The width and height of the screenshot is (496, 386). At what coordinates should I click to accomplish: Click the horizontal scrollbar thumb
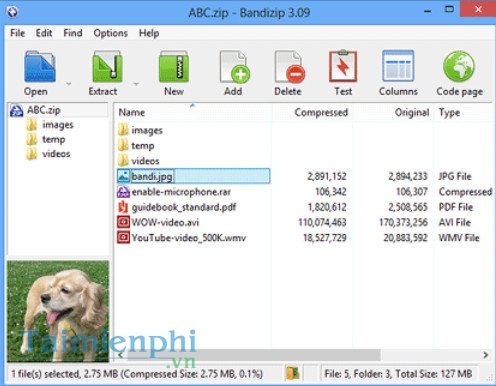[254, 355]
